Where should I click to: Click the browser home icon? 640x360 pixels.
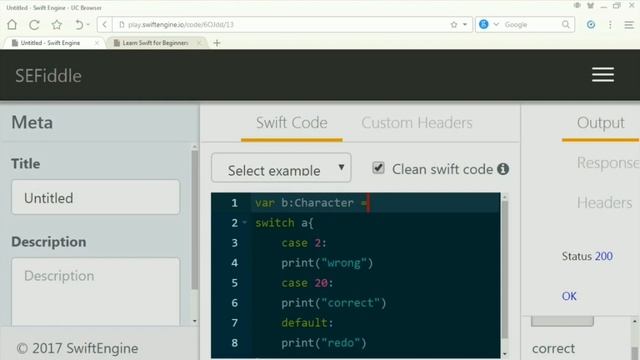pyautogui.click(x=12, y=24)
